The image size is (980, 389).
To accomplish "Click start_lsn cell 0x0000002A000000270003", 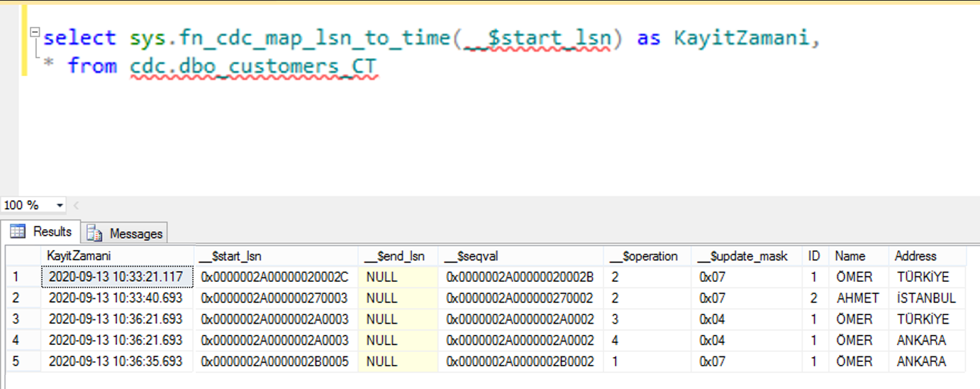I will [x=276, y=298].
